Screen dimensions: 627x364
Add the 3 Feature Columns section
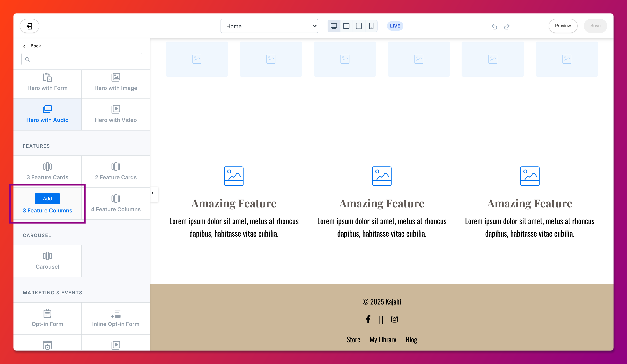(47, 199)
